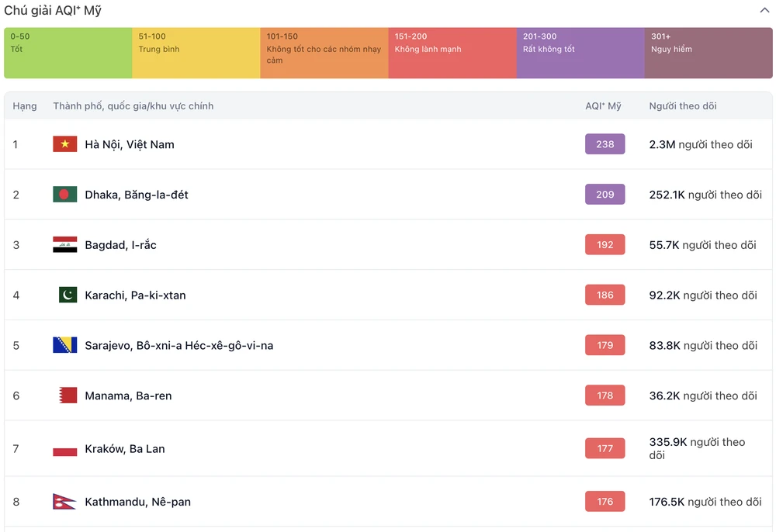Click the Iraq flag beside Bagdad
776x532 pixels.
tap(65, 245)
